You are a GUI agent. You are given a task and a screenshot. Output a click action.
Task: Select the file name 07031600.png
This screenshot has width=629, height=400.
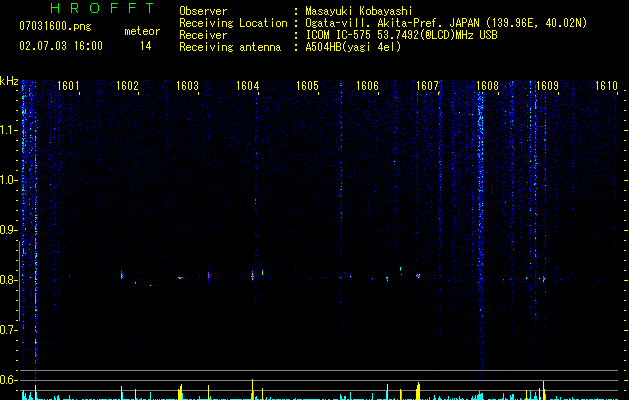click(x=55, y=27)
